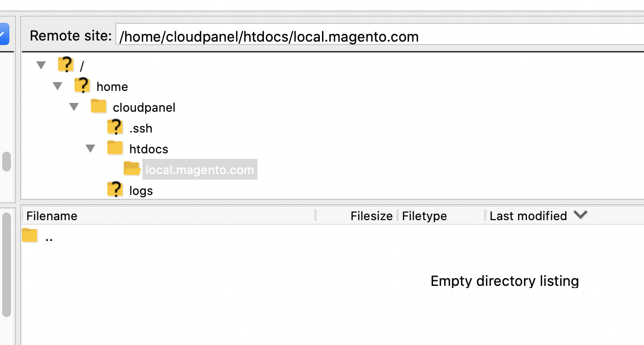644x345 pixels.
Task: Click the cloudpanel folder icon
Action: click(x=99, y=106)
